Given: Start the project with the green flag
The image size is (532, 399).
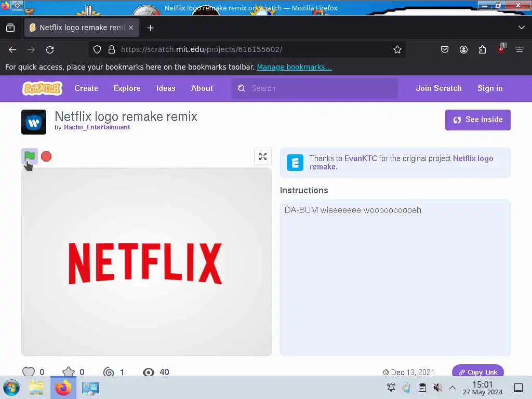Looking at the screenshot, I should coord(30,156).
